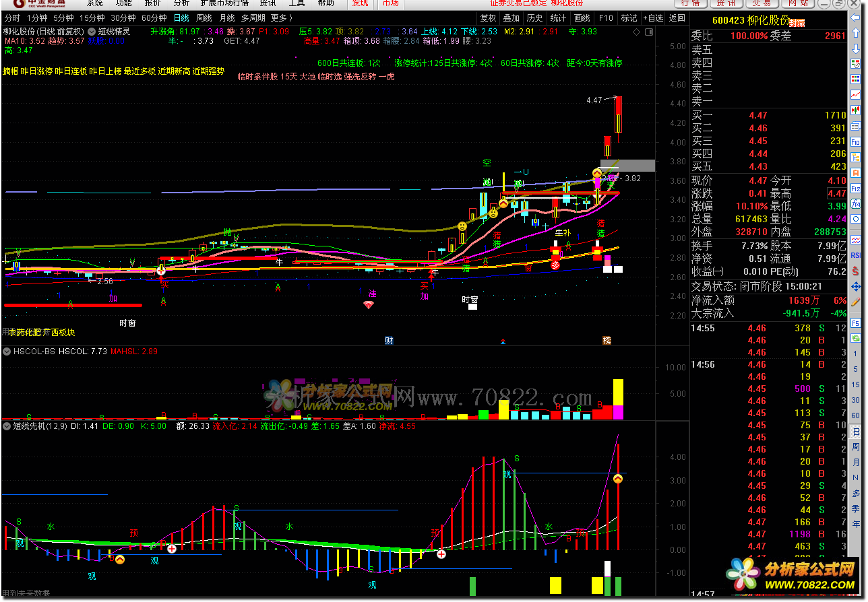The width and height of the screenshot is (868, 602).
Task: Click the 复权 button
Action: [x=488, y=18]
